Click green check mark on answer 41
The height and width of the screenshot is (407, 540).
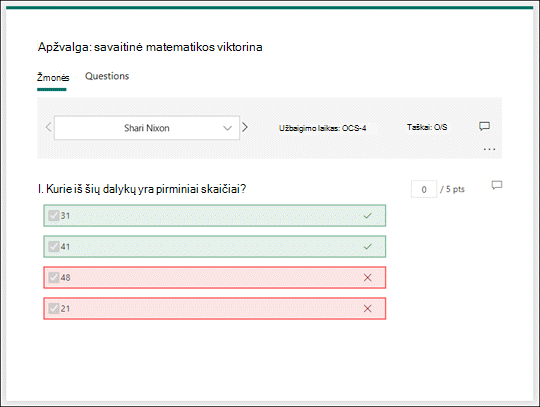[x=367, y=247]
